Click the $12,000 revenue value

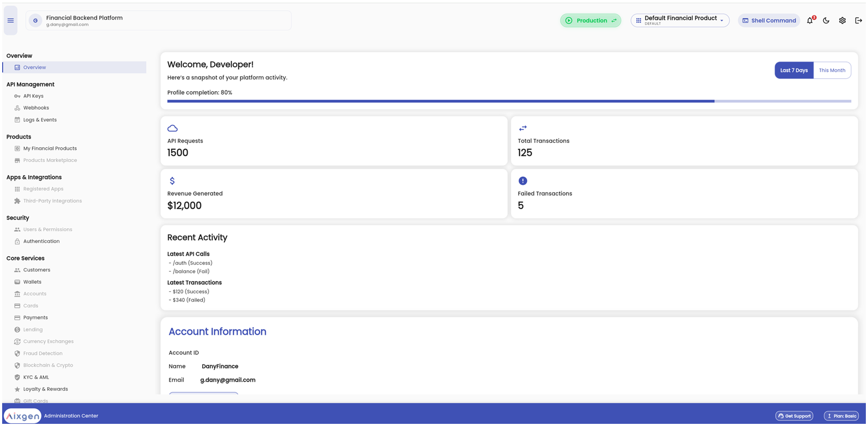coord(184,205)
